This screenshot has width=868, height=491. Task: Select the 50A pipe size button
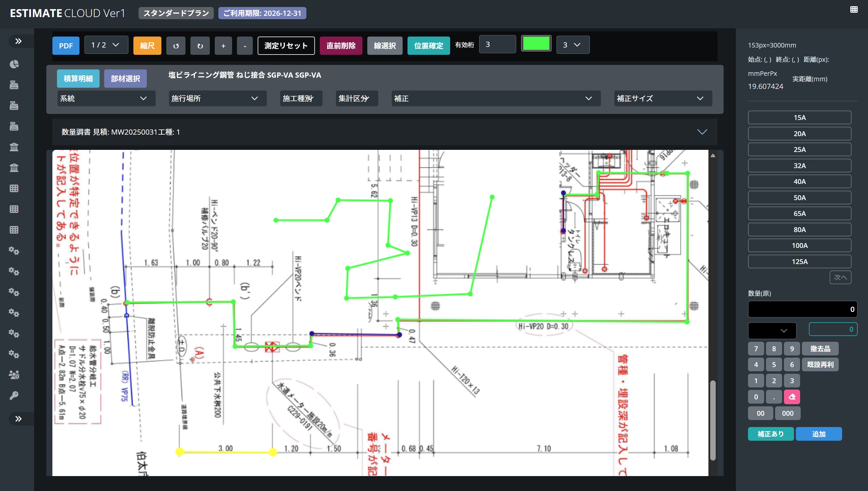coord(799,198)
